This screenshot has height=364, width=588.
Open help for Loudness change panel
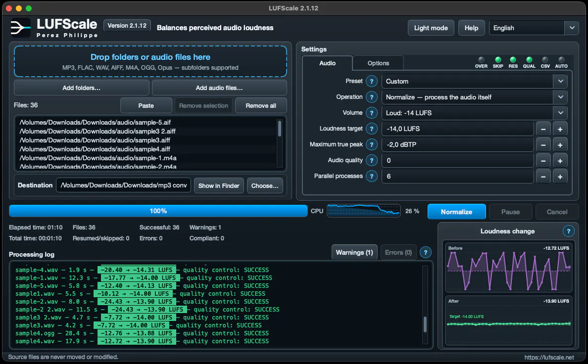point(568,231)
